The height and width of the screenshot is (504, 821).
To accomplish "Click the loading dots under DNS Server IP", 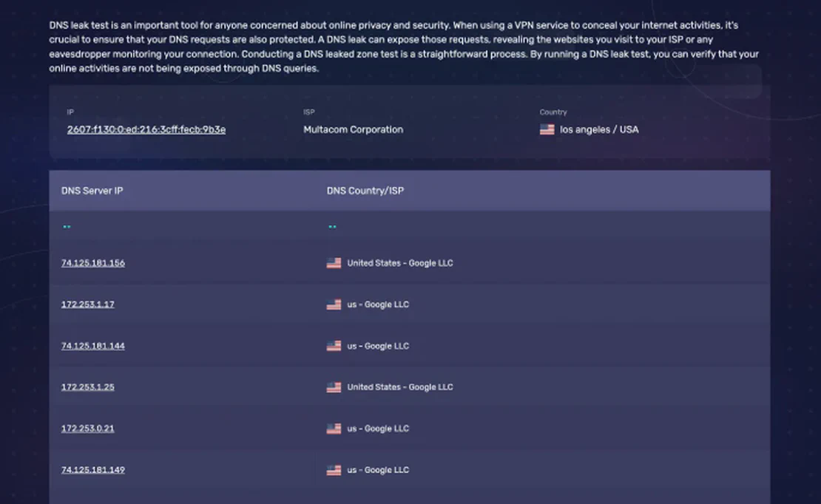I will 67,227.
